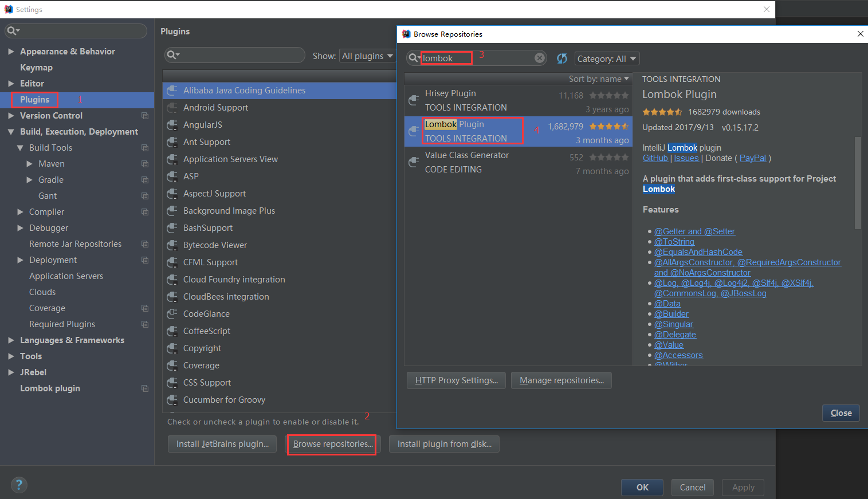Click the project-level icon next to Coverage setting

[x=145, y=308]
